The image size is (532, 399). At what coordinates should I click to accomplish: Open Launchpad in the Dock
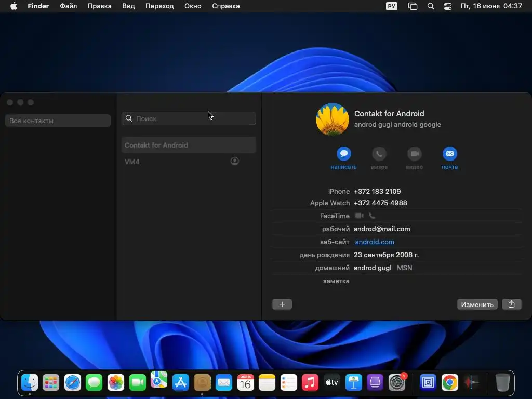point(51,382)
